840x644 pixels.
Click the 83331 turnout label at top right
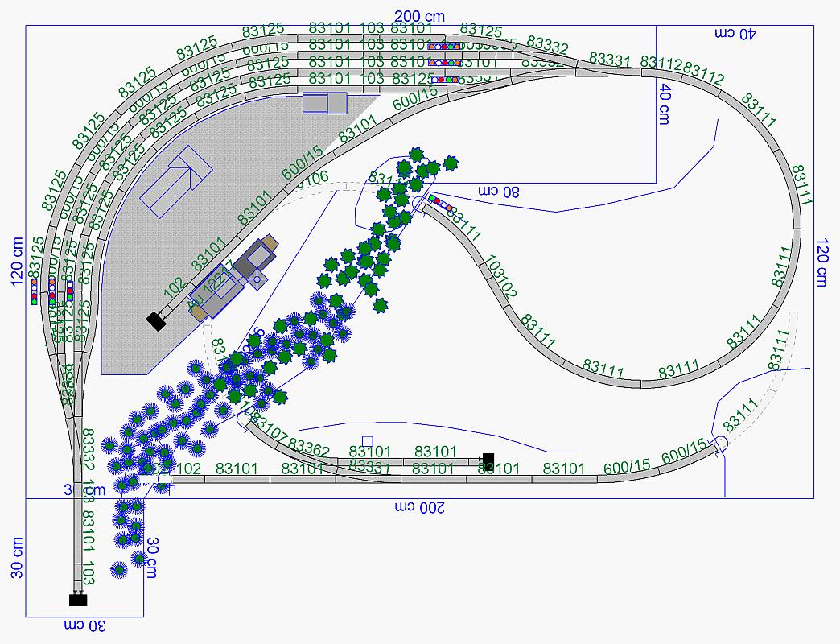pos(610,59)
